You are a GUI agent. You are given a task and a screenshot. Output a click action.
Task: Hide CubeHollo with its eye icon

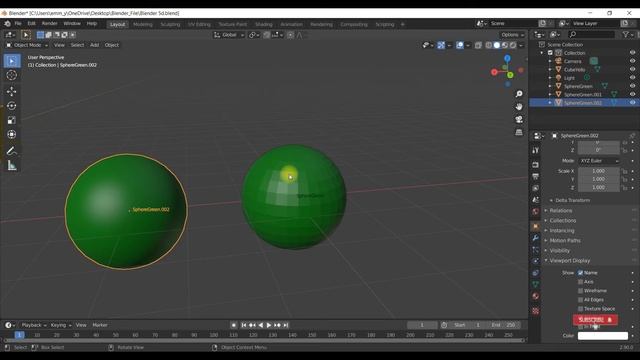[632, 69]
